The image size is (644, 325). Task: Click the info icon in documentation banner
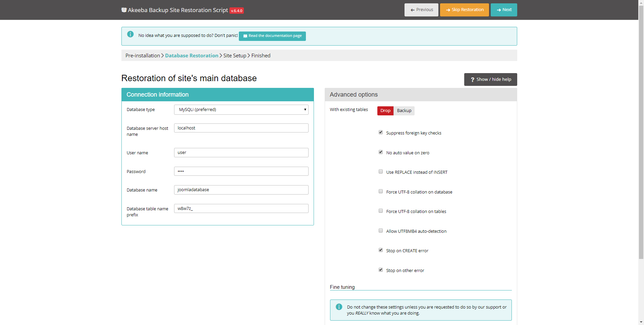(130, 35)
